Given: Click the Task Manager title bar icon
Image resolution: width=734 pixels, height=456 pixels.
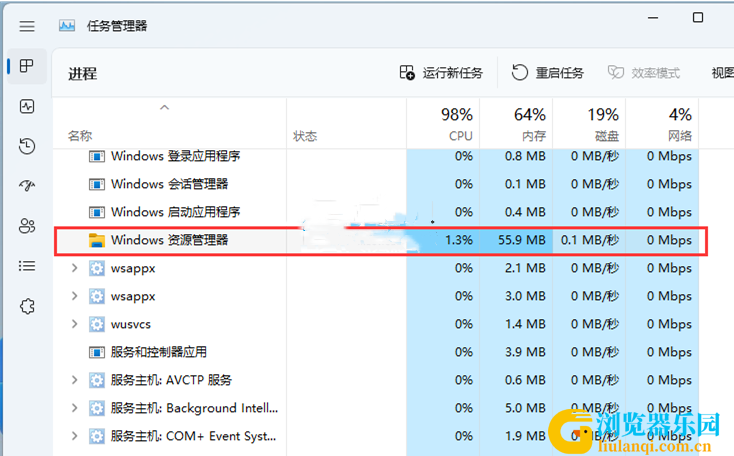Looking at the screenshot, I should pos(67,25).
